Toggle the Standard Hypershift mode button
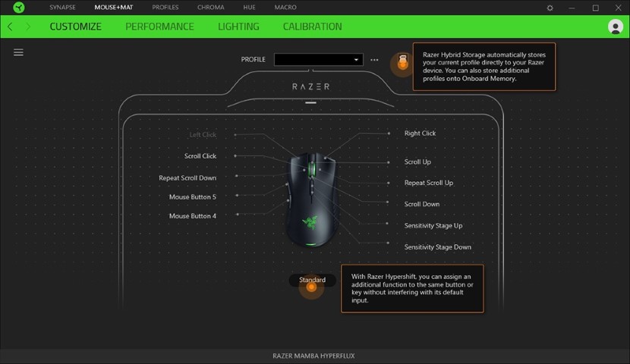The height and width of the screenshot is (364, 630). coord(312,280)
